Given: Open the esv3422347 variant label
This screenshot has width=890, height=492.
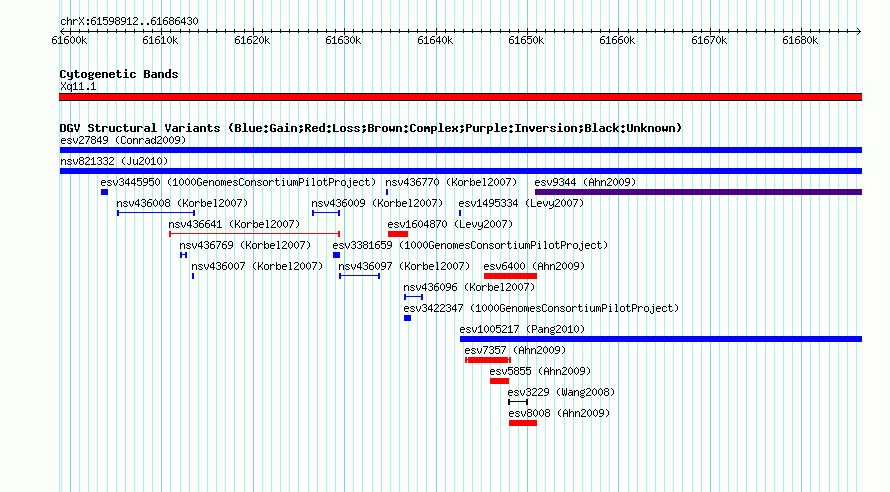Looking at the screenshot, I should (541, 308).
